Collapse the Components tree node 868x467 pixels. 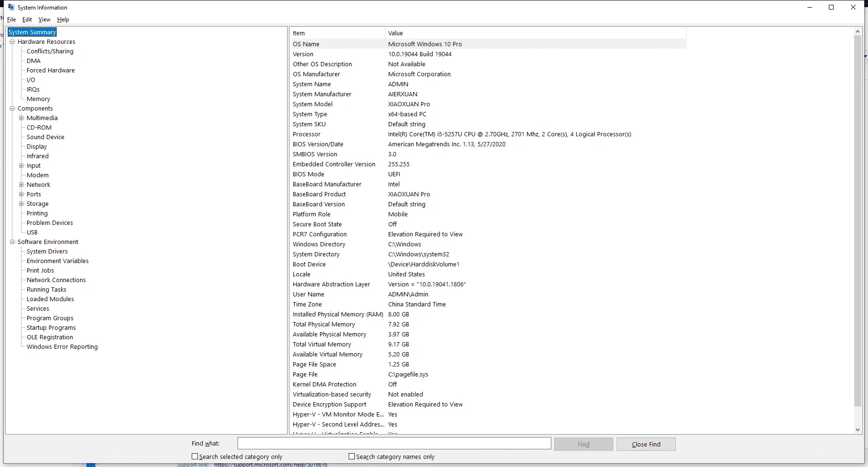[x=12, y=109]
